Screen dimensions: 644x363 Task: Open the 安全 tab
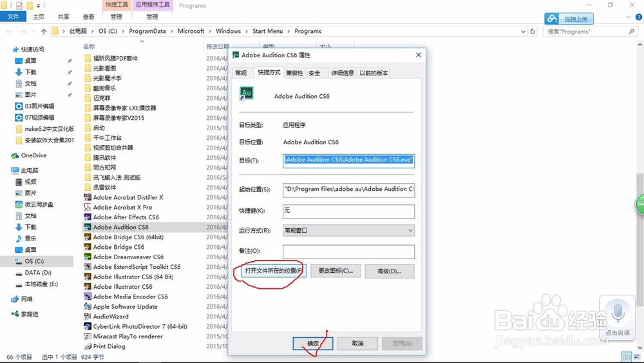[314, 73]
